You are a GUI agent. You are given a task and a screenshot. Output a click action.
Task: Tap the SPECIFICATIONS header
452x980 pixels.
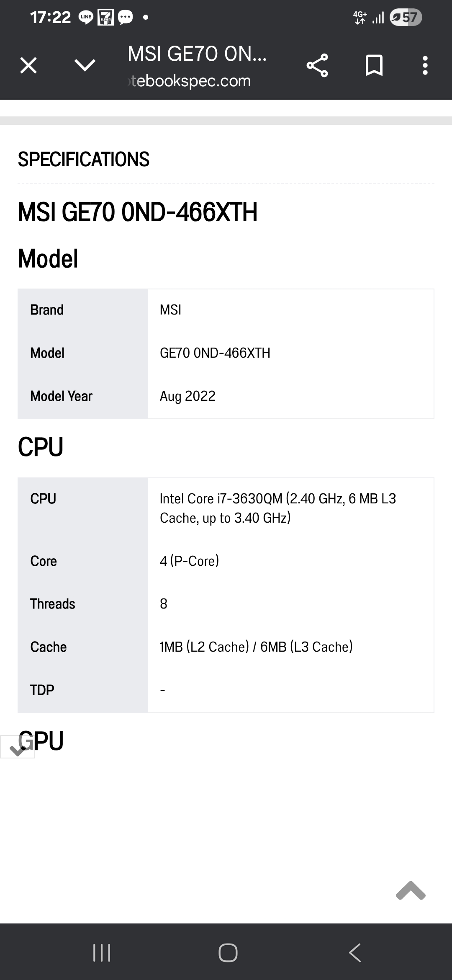pos(83,160)
